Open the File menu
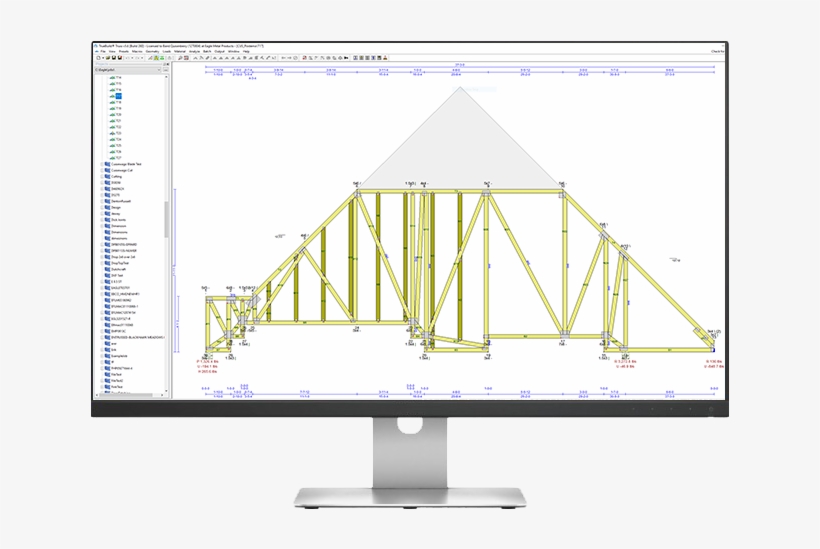 [103, 52]
